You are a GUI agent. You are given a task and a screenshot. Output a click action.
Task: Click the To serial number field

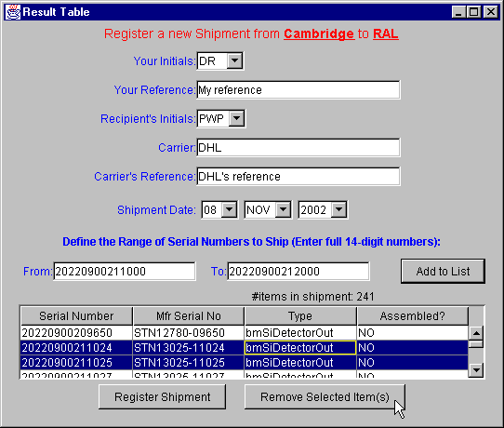(298, 272)
